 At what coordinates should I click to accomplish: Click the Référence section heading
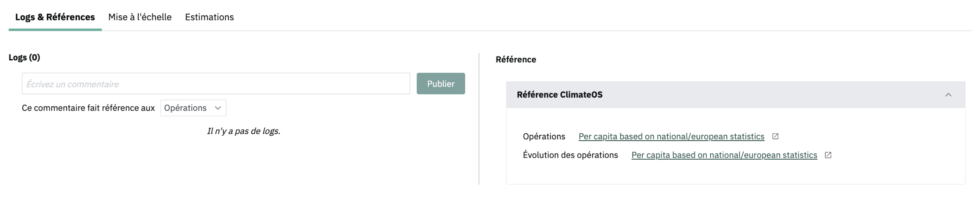point(515,60)
